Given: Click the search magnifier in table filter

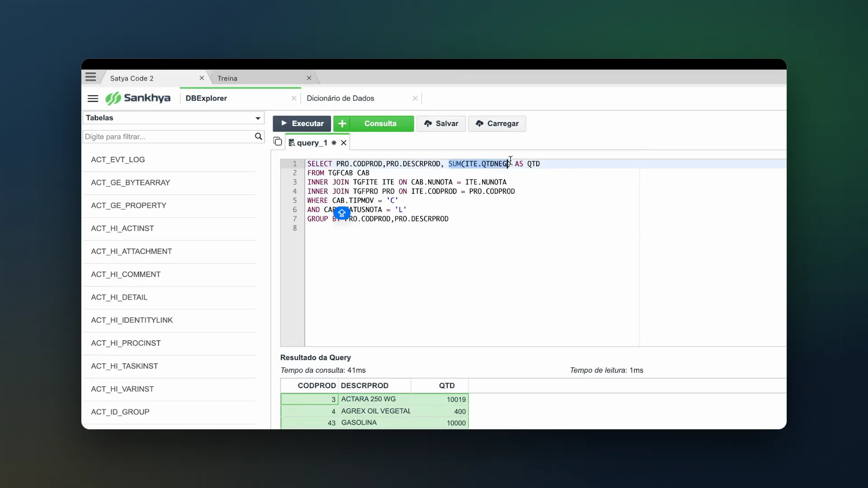Looking at the screenshot, I should pyautogui.click(x=259, y=136).
